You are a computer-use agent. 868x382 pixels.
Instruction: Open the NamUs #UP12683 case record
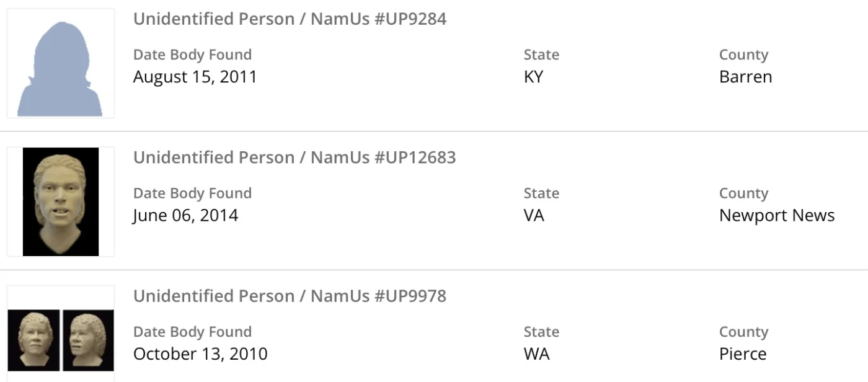click(x=294, y=158)
